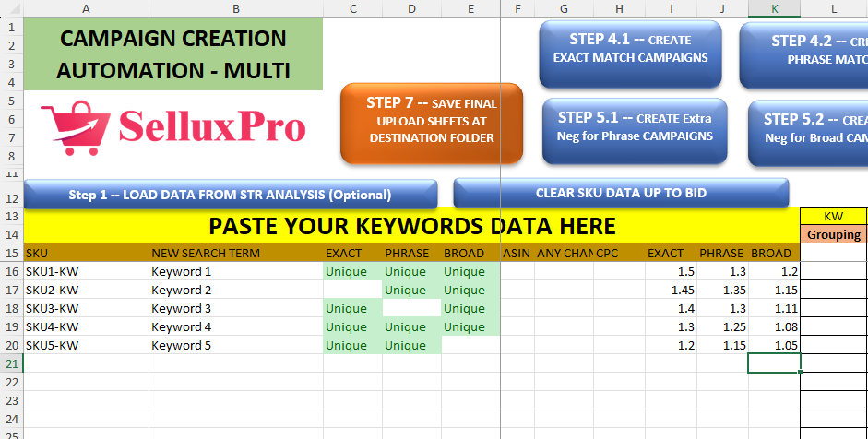Select the column B header
Image resolution: width=868 pixels, height=439 pixels.
click(236, 8)
